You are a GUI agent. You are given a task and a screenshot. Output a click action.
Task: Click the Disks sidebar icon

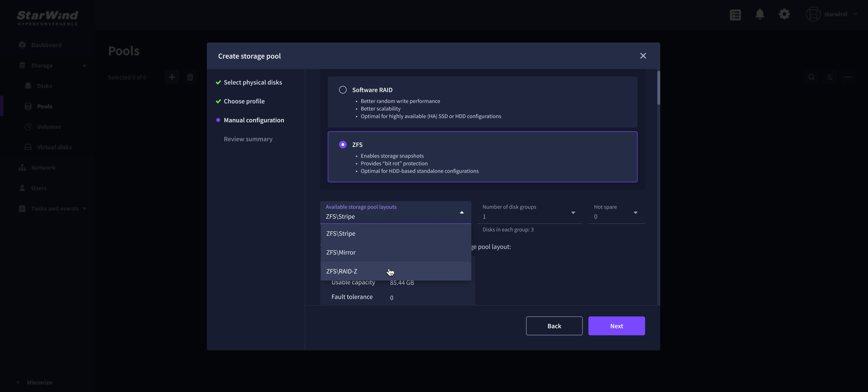coord(28,86)
